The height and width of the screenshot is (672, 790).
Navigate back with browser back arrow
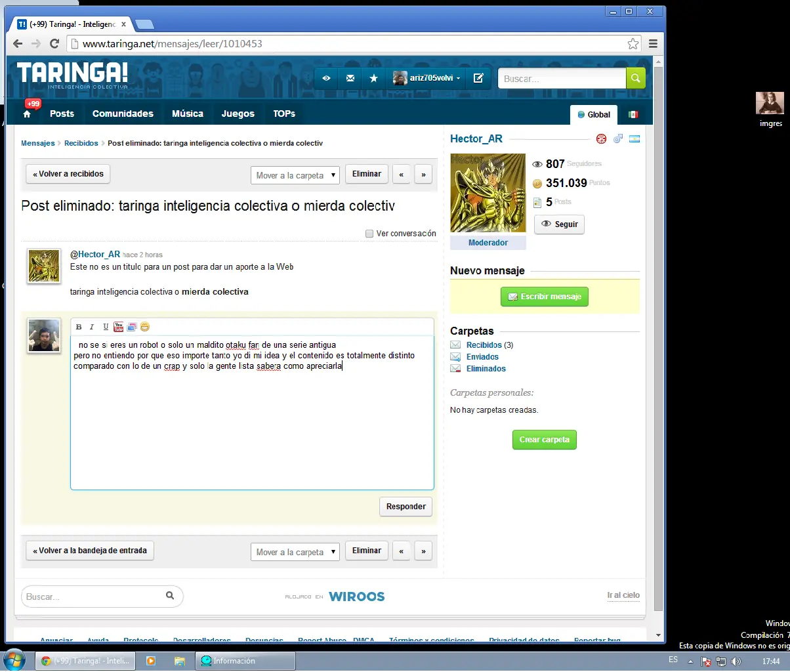(18, 44)
